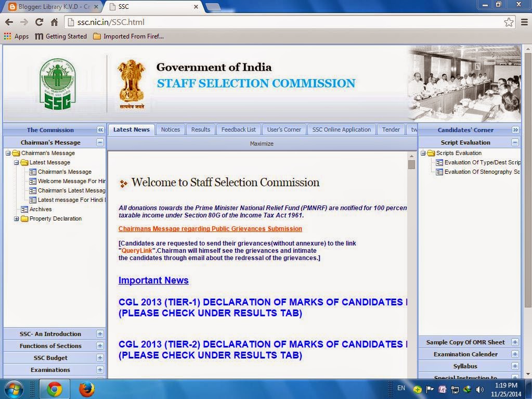Click the Action Center flag tray icon
Screen dimensions: 532x399
(430, 390)
